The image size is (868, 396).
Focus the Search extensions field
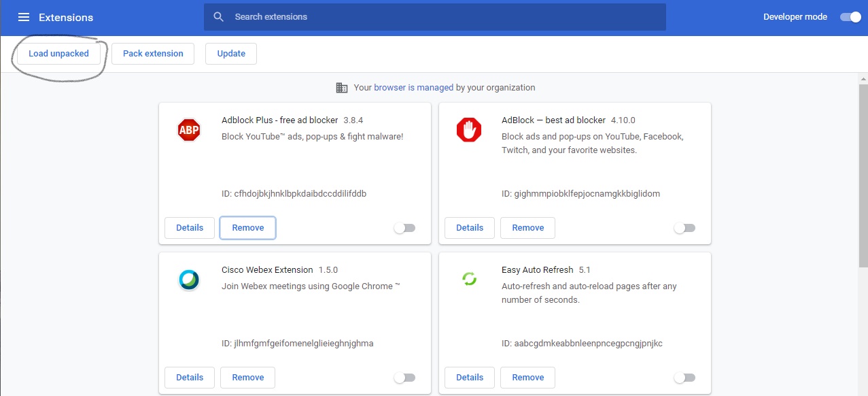pos(435,17)
